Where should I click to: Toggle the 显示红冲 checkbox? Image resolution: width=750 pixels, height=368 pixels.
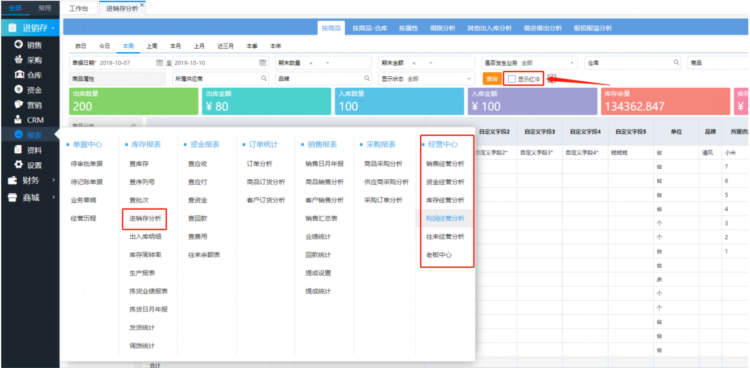512,79
